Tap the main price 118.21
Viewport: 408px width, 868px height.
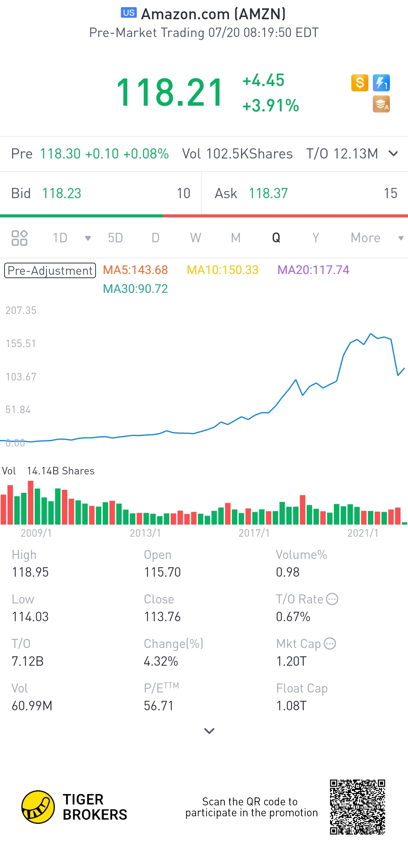(x=170, y=92)
